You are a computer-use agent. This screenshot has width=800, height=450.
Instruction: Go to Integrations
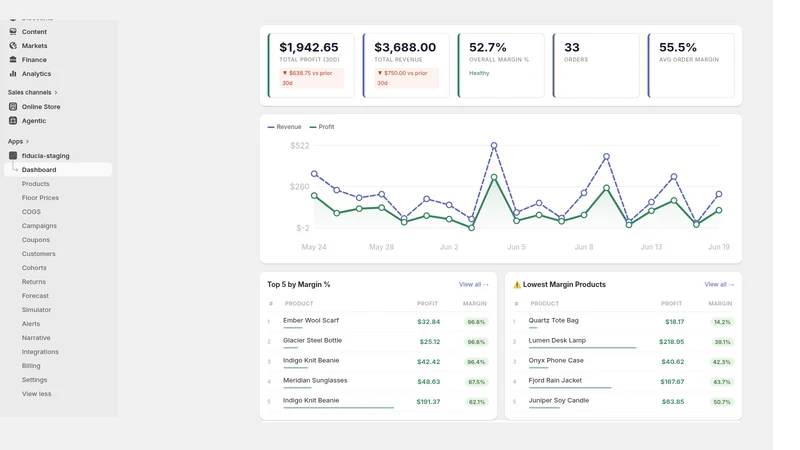[40, 352]
